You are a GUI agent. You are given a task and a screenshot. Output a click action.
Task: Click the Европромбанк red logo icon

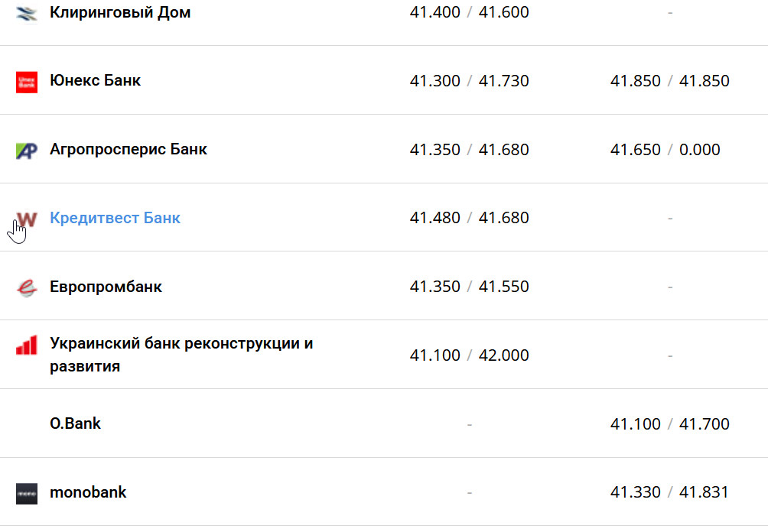click(x=27, y=287)
